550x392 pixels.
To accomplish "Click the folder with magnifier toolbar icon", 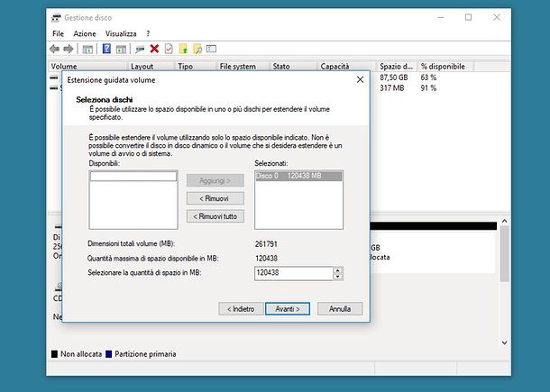I will point(197,49).
